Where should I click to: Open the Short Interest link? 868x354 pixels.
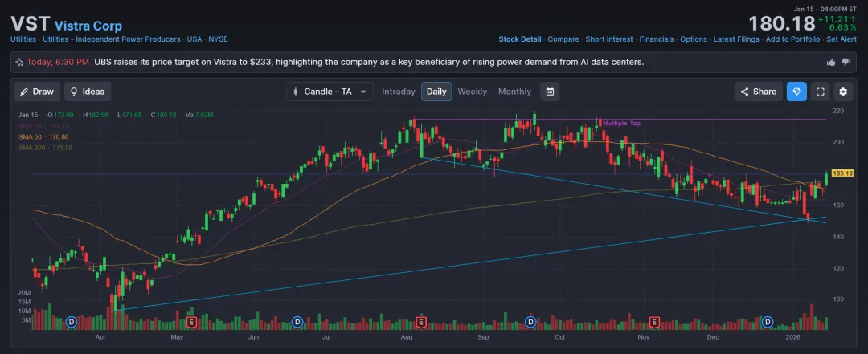coord(609,39)
